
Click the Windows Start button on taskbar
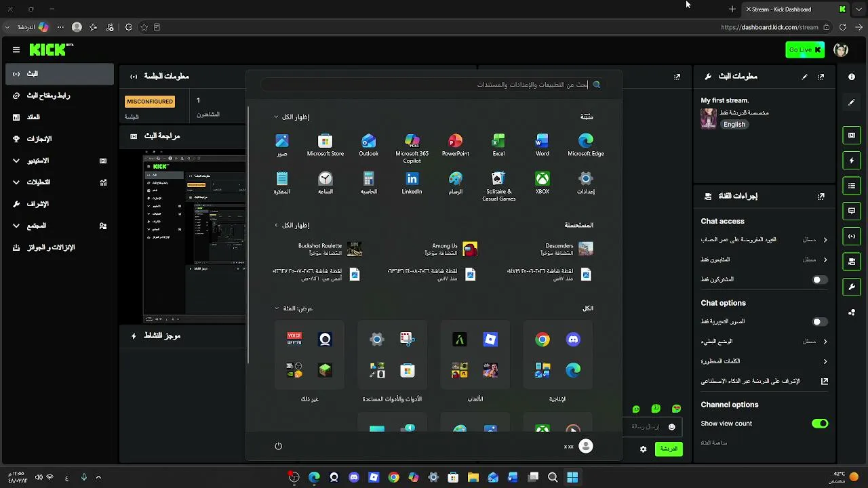tap(572, 477)
